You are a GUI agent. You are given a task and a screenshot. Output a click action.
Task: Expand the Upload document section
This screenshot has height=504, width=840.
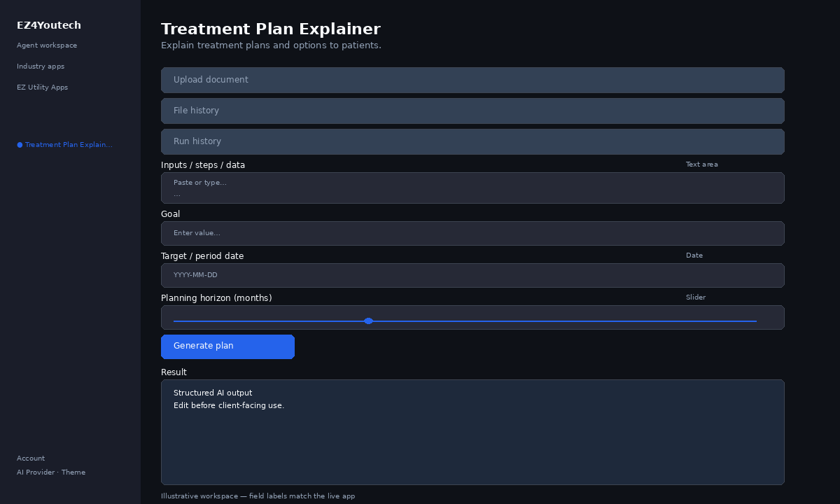coord(472,80)
